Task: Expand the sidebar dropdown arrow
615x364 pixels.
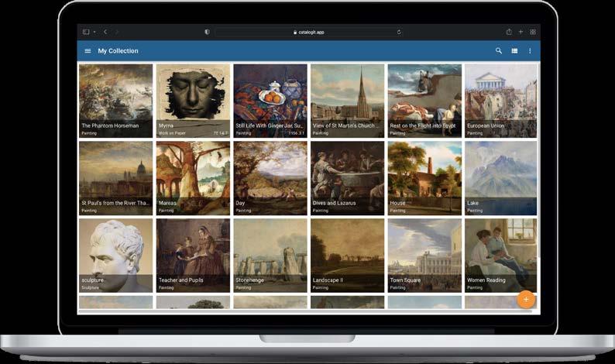Action: (94, 32)
